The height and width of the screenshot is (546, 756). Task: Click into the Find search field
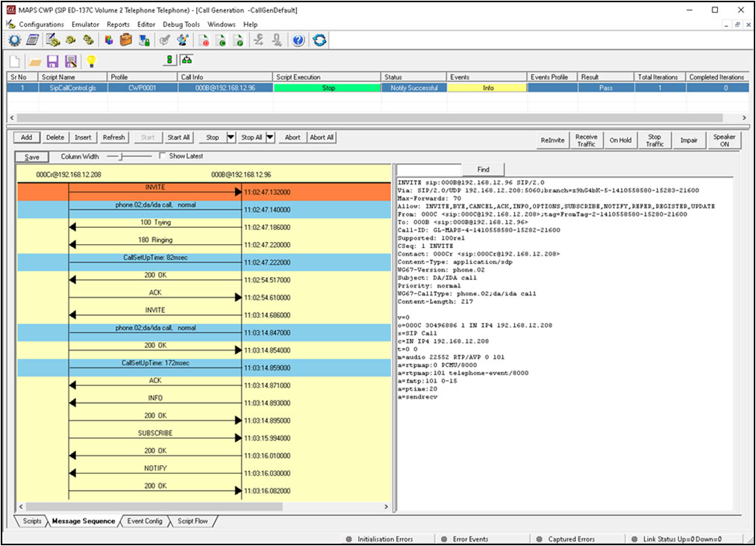428,170
